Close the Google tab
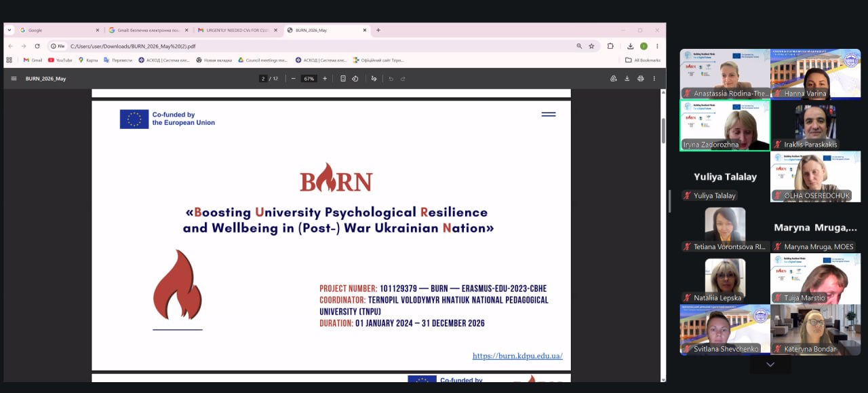The height and width of the screenshot is (393, 868). click(97, 30)
